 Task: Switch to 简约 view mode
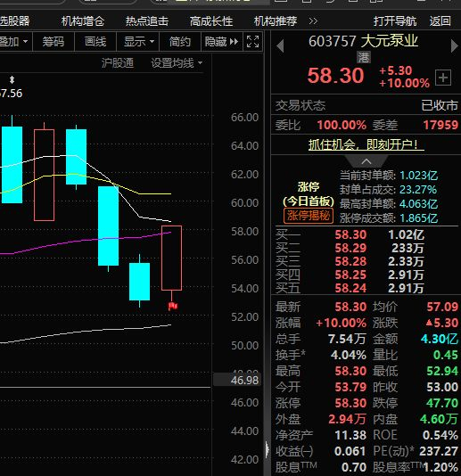(x=180, y=42)
